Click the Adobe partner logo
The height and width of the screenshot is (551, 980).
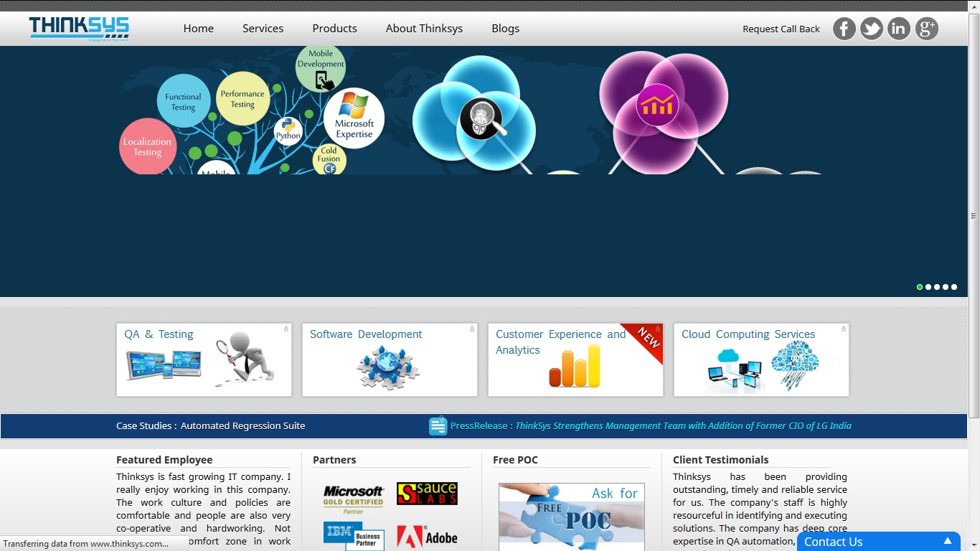[x=427, y=537]
